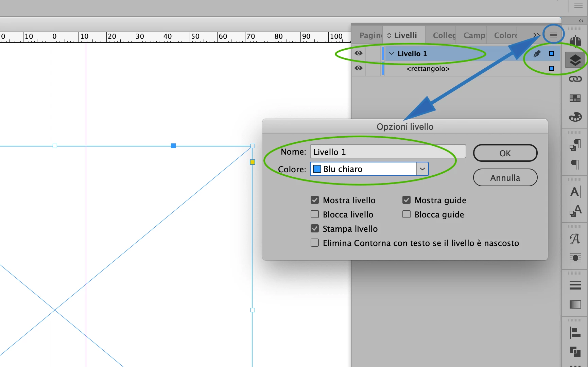This screenshot has height=367, width=588.
Task: Open the Color palette icon in dock
Action: coord(575,117)
